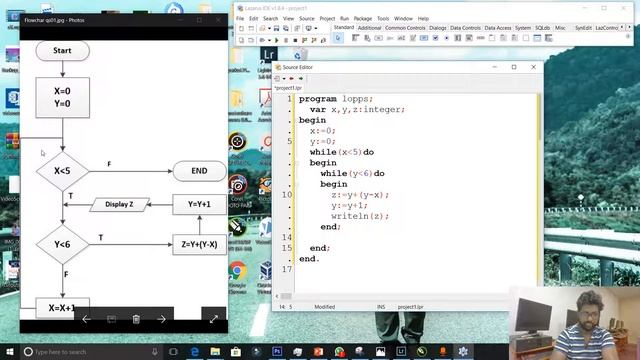Click the jump back red arrow in Source Editor
Image resolution: width=640 pixels, height=360 pixels.
[291, 78]
